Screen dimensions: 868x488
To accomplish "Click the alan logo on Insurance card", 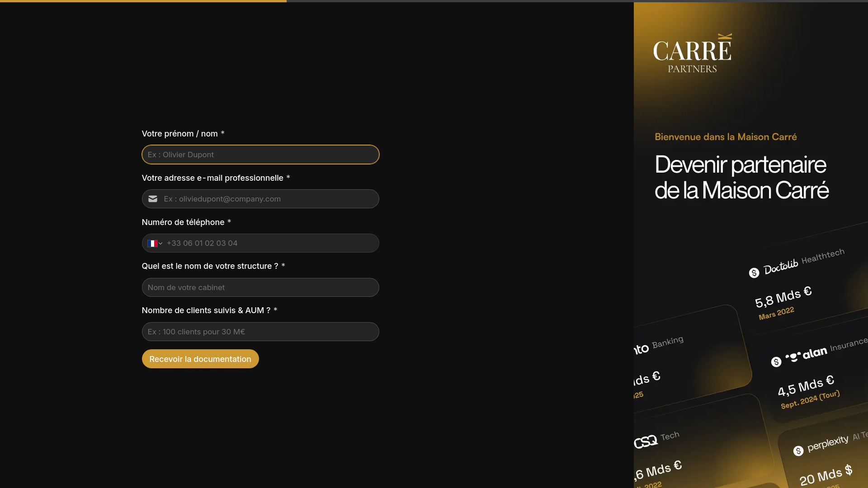I will (x=806, y=354).
